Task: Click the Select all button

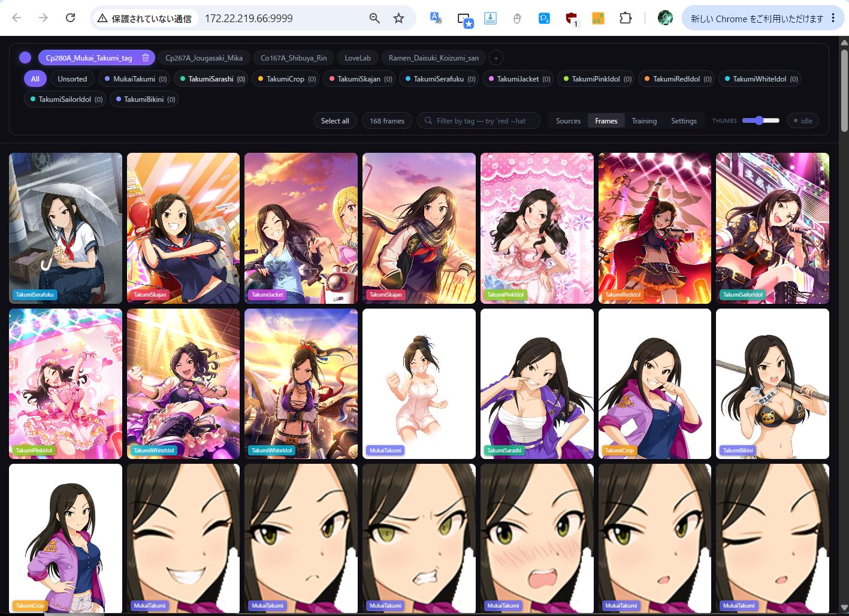Action: click(335, 121)
